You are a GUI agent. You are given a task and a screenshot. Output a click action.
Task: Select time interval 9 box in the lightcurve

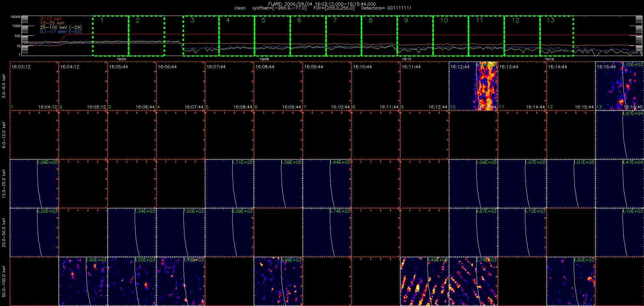tap(415, 36)
